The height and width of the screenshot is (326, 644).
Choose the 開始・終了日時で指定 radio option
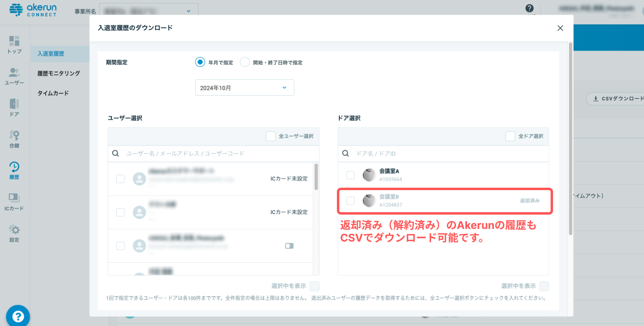tap(245, 62)
